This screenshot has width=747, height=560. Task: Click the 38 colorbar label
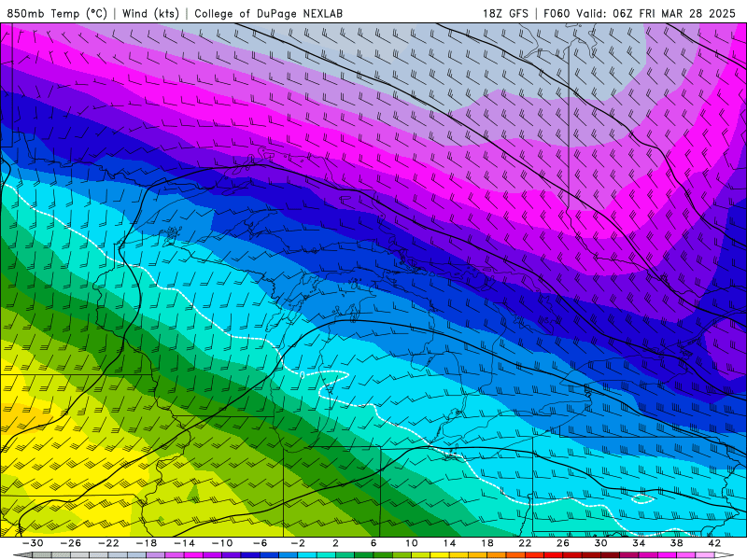coord(676,543)
